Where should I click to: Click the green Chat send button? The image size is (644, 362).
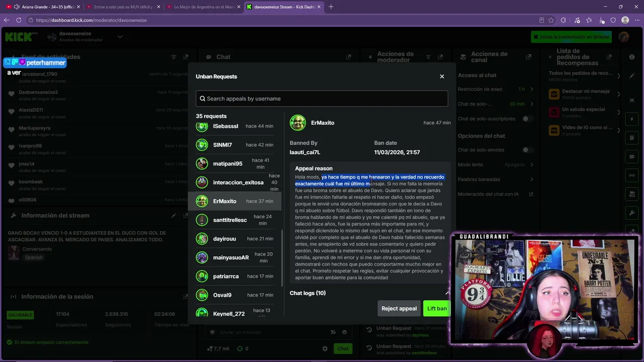[343, 348]
